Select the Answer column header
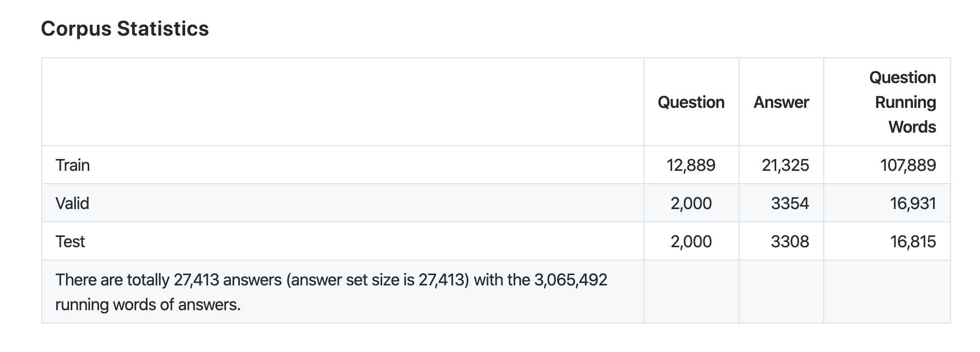This screenshot has width=980, height=352. (x=781, y=102)
